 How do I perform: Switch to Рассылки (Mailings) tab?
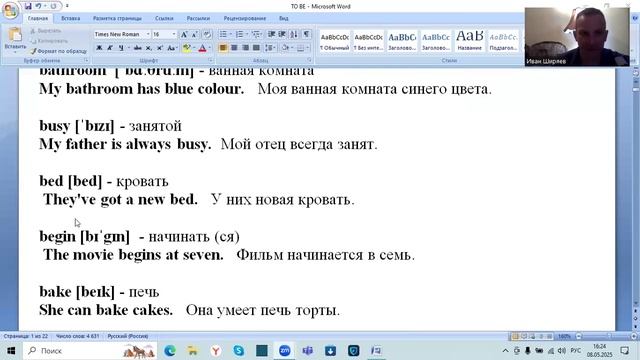[x=198, y=18]
